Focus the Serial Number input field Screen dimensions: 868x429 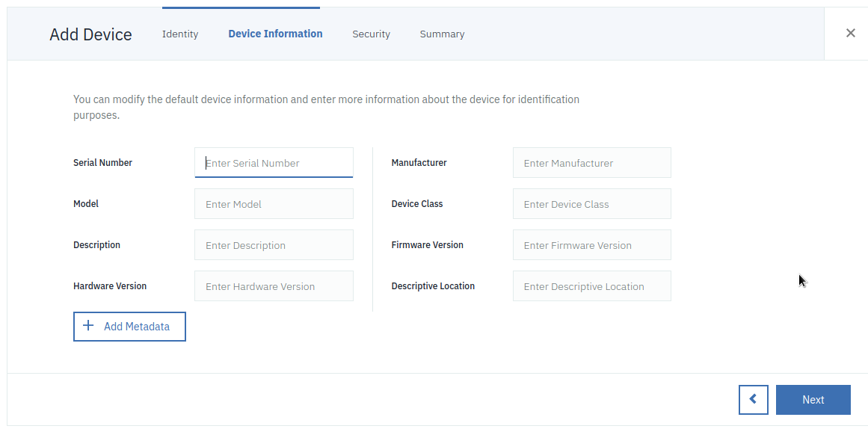coord(274,163)
